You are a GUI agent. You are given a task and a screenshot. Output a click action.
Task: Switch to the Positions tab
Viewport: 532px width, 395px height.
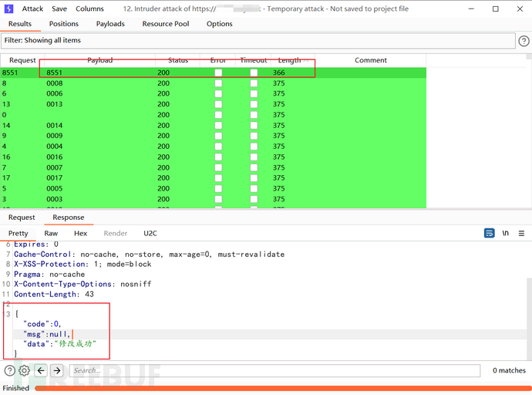tap(64, 24)
